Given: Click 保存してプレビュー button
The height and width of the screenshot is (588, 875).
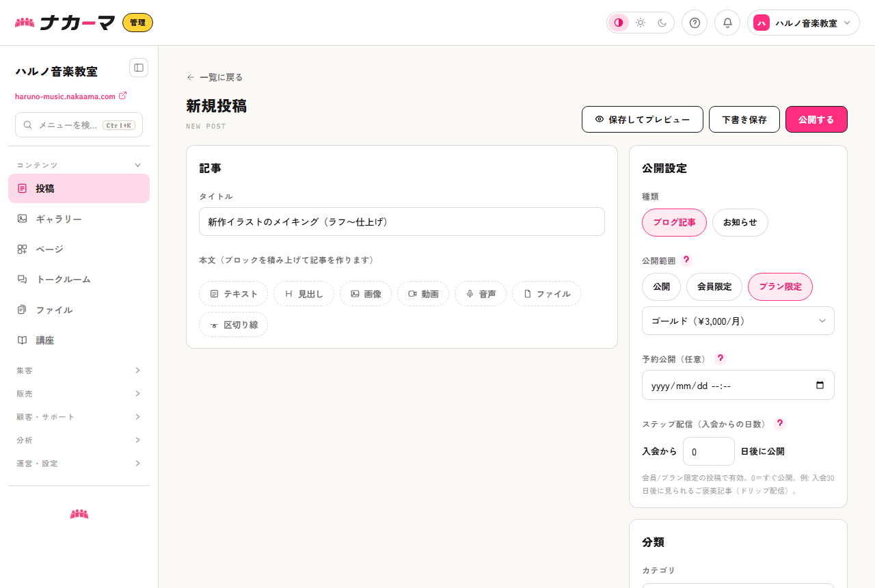Looking at the screenshot, I should pyautogui.click(x=643, y=119).
